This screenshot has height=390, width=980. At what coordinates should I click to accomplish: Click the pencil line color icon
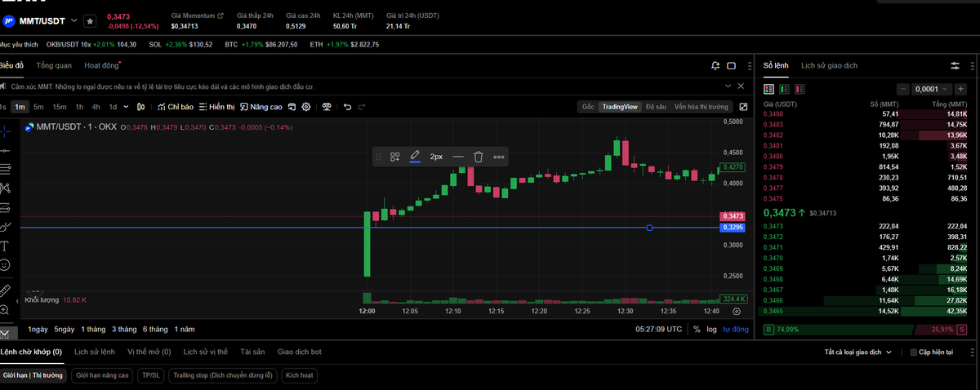(x=415, y=157)
